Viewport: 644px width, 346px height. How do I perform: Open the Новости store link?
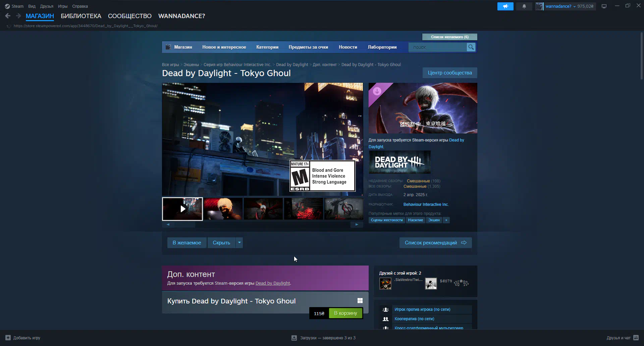pyautogui.click(x=348, y=47)
